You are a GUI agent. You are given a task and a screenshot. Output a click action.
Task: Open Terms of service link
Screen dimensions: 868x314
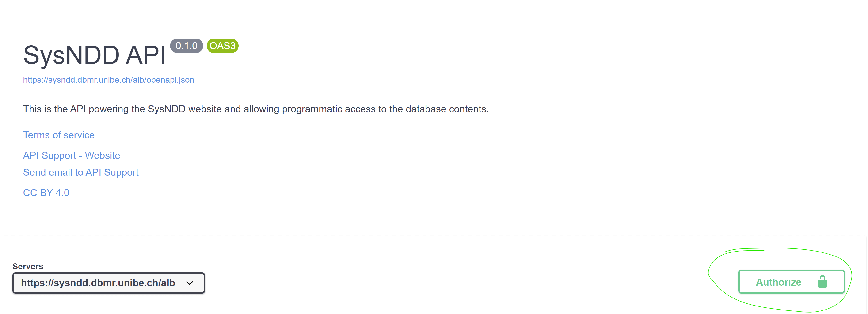pos(59,135)
